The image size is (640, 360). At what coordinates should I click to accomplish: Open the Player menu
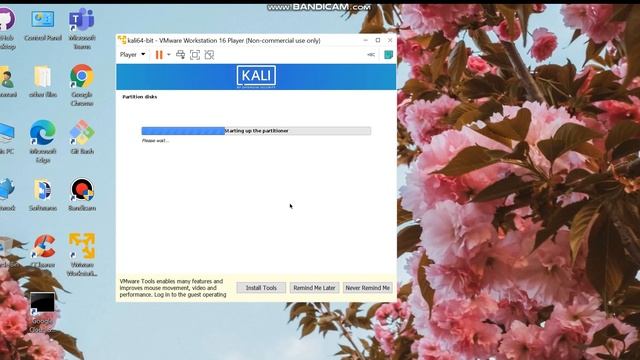pyautogui.click(x=132, y=55)
